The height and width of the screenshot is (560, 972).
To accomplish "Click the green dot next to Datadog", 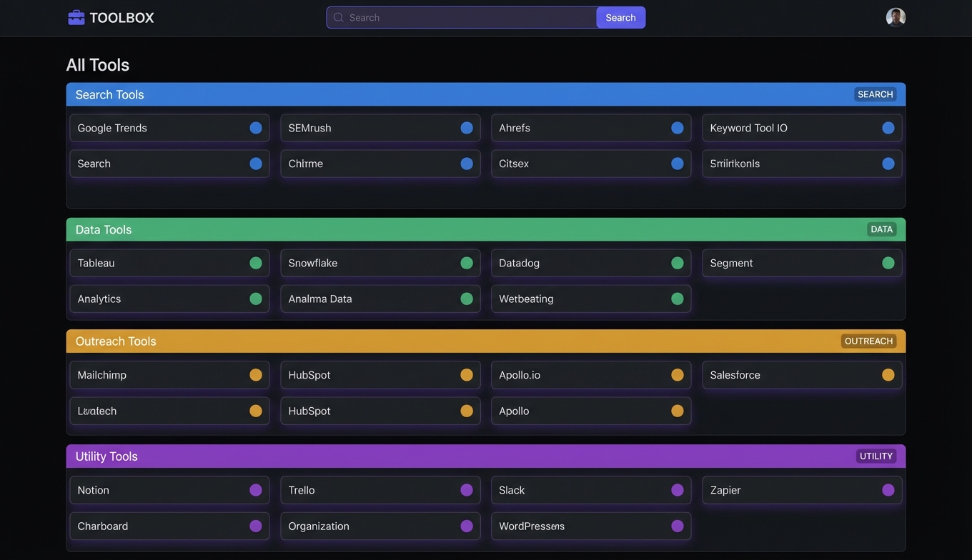I will tap(677, 263).
